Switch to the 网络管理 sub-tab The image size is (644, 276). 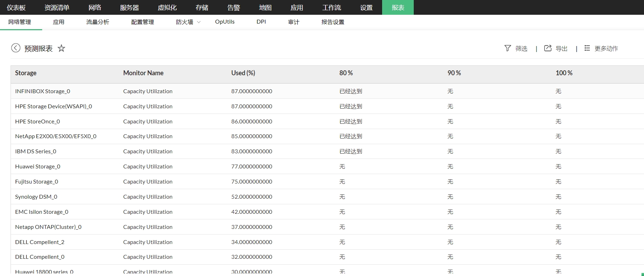point(20,22)
